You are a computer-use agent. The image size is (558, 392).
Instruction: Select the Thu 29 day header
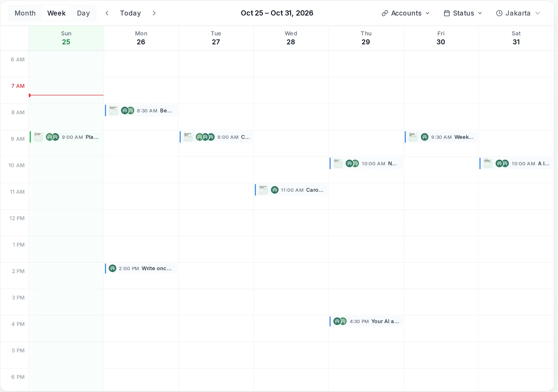click(x=366, y=38)
